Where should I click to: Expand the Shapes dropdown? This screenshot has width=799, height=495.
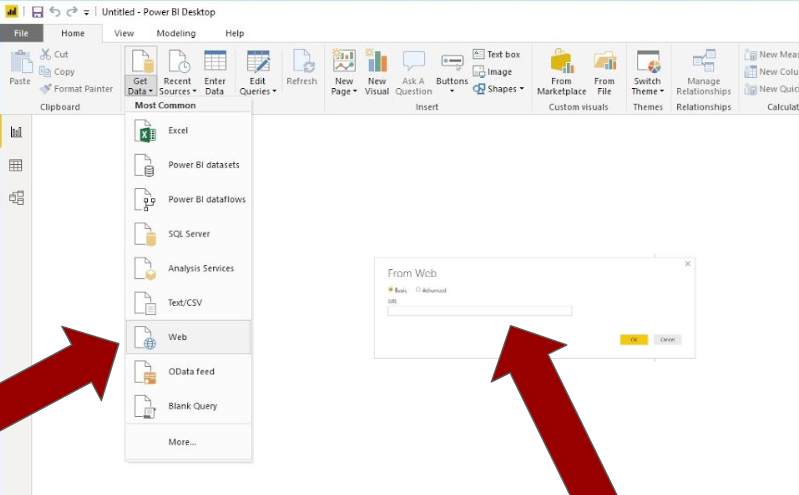tap(498, 89)
